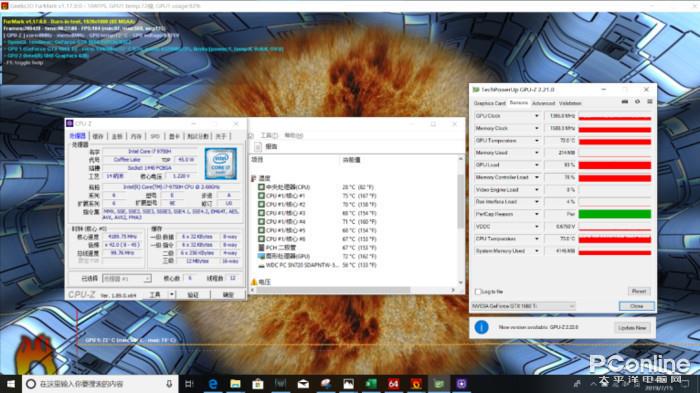This screenshot has height=393, width=700.
Task: Switch to CPU-Z 内存 tab
Action: point(136,136)
